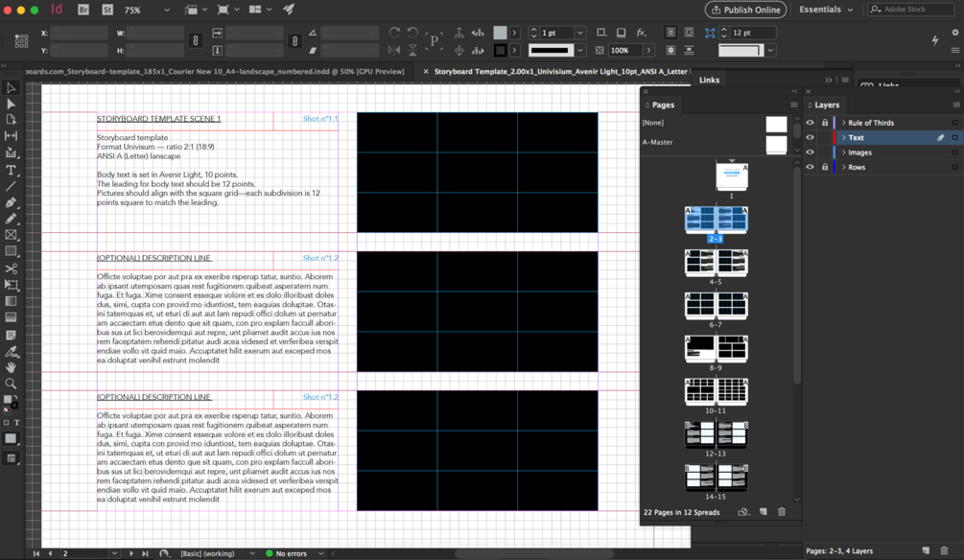Expand the Rows layer
This screenshot has height=560, width=964.
pyautogui.click(x=843, y=167)
